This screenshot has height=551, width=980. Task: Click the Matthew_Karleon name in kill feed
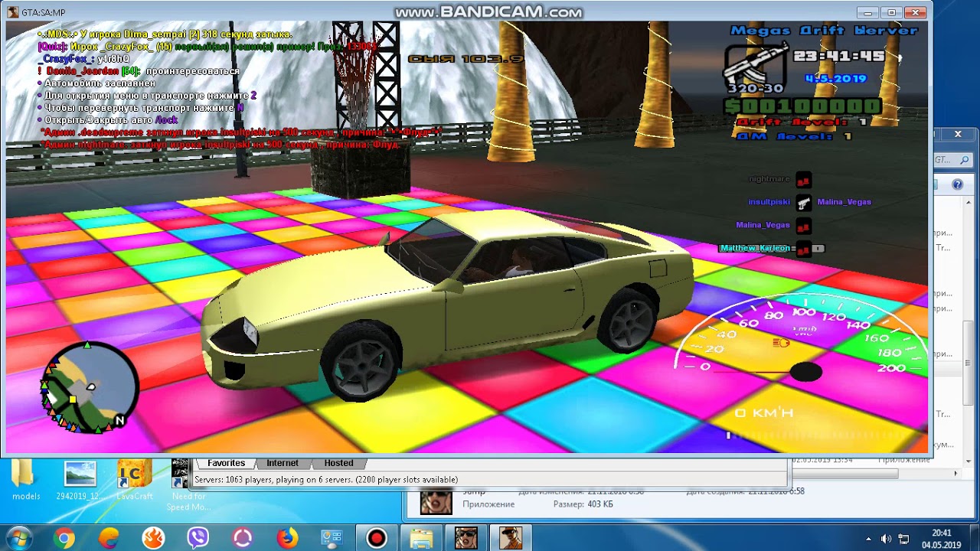coord(755,248)
